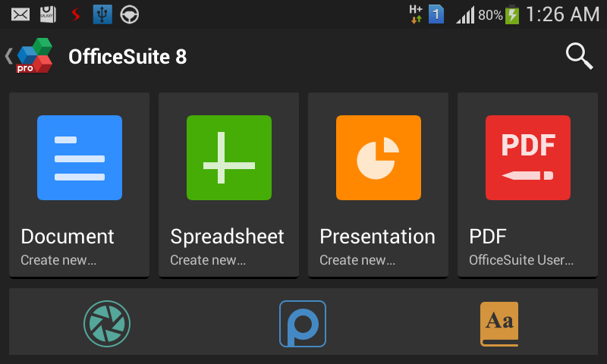Tap 'Create new...' under Presentation
The height and width of the screenshot is (364, 607).
(x=357, y=260)
